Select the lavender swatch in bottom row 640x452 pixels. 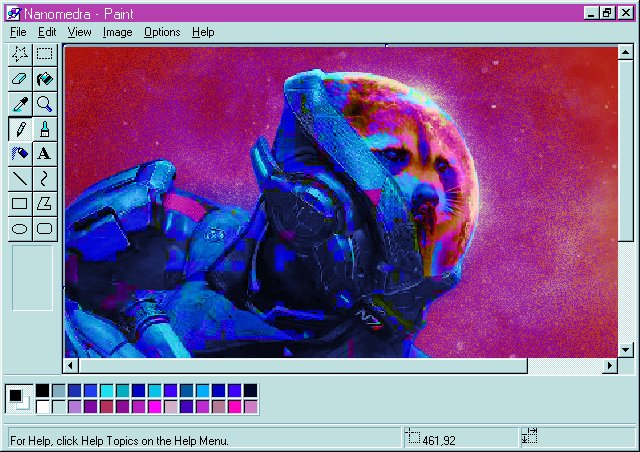tap(75, 407)
